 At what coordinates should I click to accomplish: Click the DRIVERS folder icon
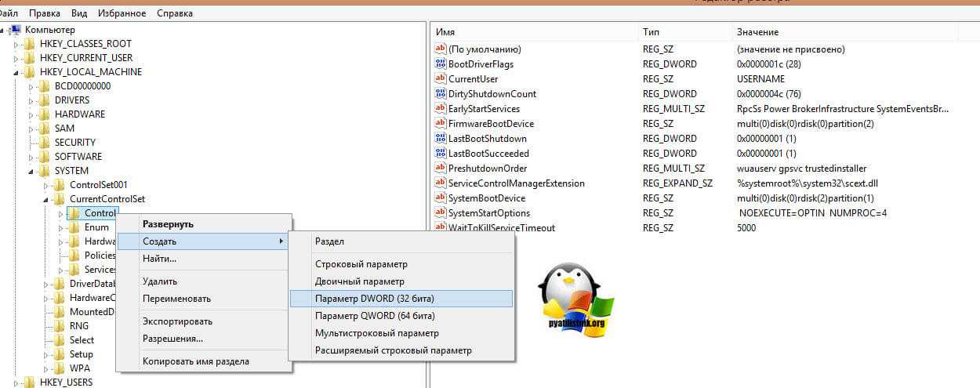45,100
